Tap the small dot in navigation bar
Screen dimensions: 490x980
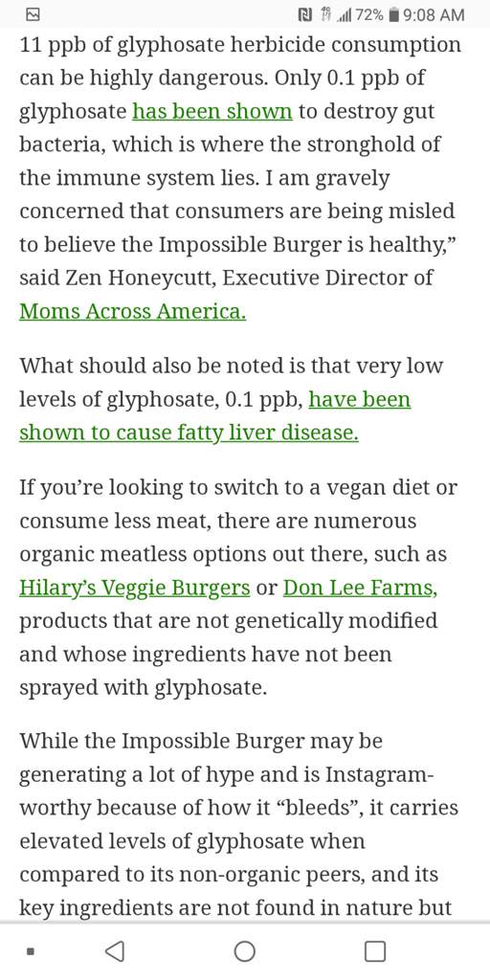[x=30, y=951]
